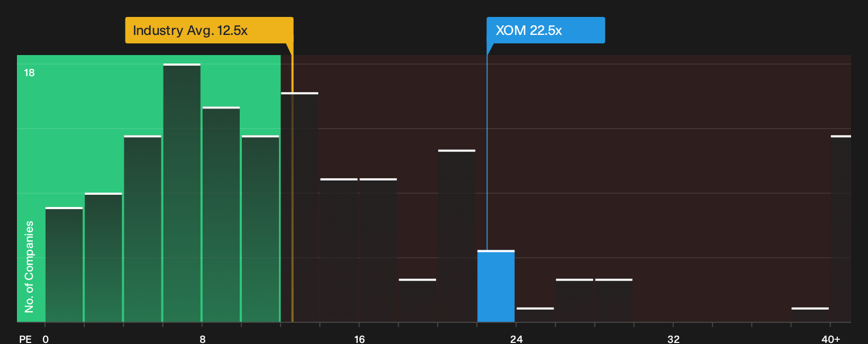Click the x-axis tick label 40+
Image resolution: width=868 pixels, height=344 pixels.
pos(831,339)
